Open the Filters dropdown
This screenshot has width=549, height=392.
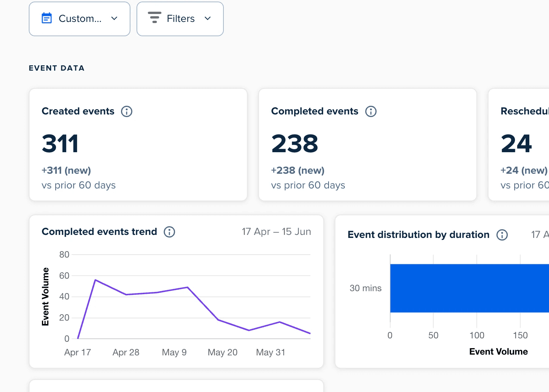pos(180,19)
